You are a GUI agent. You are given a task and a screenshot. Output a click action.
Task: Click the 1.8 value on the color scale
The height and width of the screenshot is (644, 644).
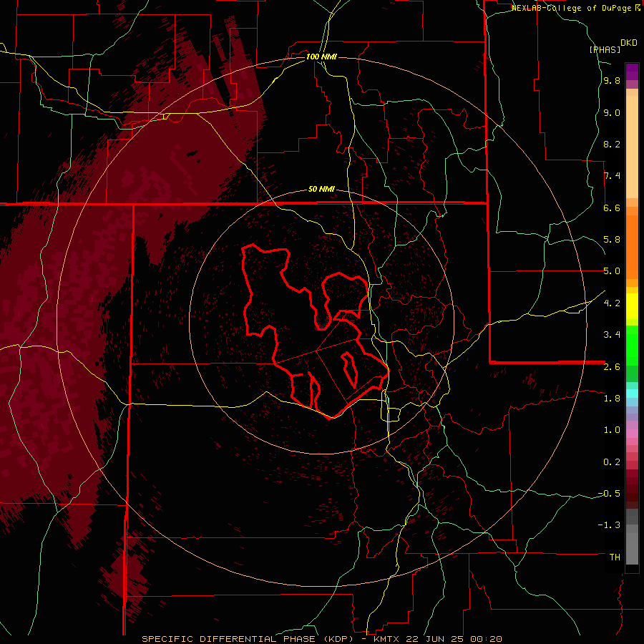pos(612,399)
